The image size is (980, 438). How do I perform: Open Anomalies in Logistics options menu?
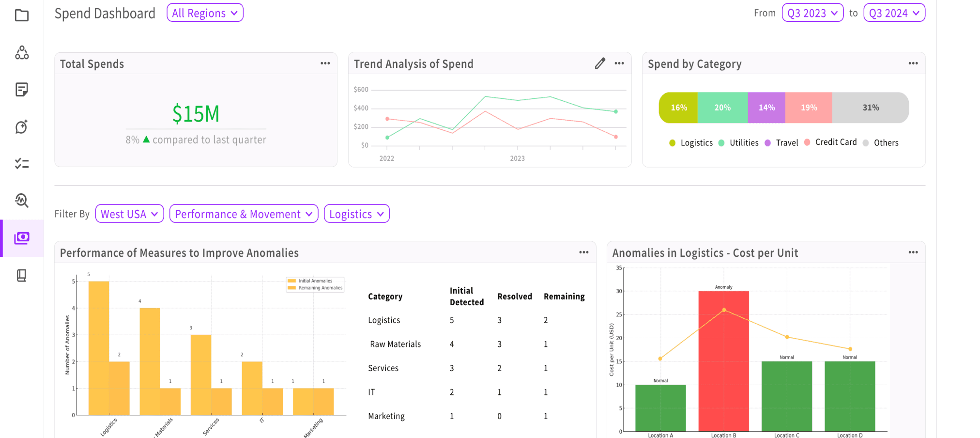click(x=913, y=252)
